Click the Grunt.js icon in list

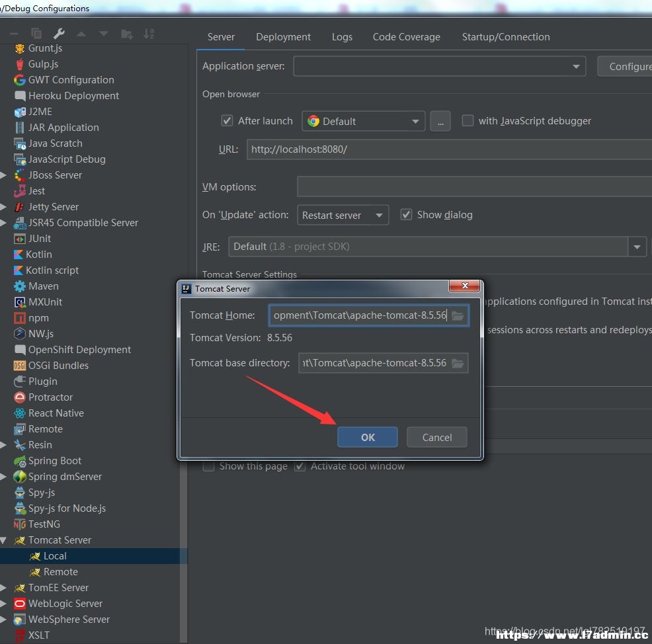[20, 49]
